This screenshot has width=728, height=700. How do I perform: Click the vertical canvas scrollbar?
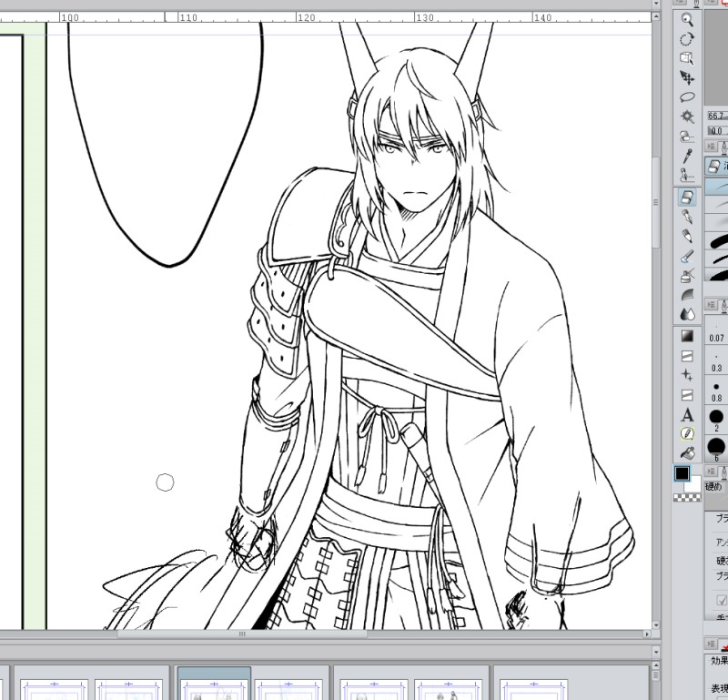[655, 202]
